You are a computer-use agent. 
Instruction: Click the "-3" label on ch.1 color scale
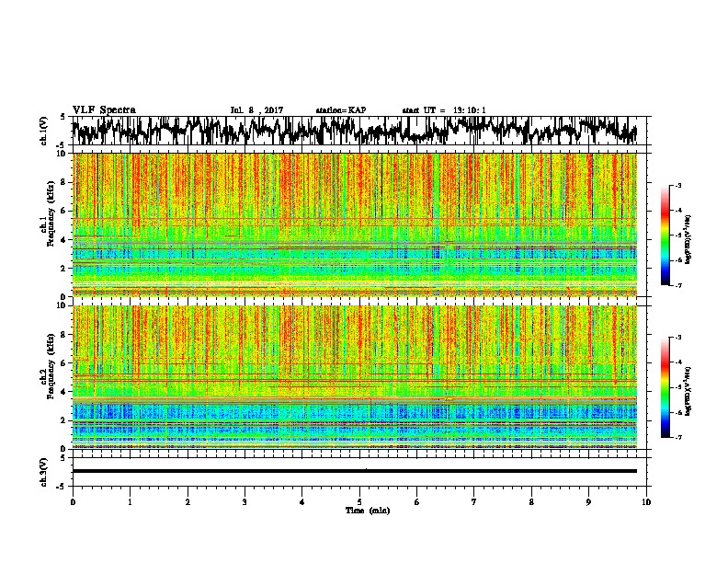click(677, 185)
